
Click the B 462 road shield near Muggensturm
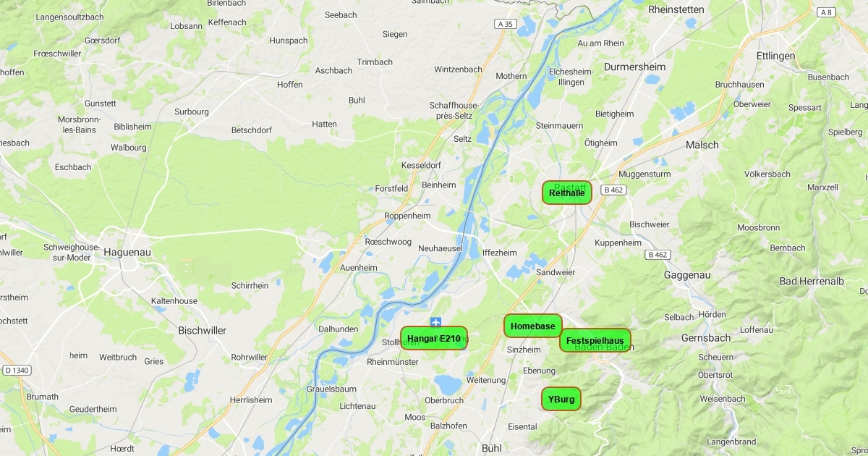click(x=613, y=190)
